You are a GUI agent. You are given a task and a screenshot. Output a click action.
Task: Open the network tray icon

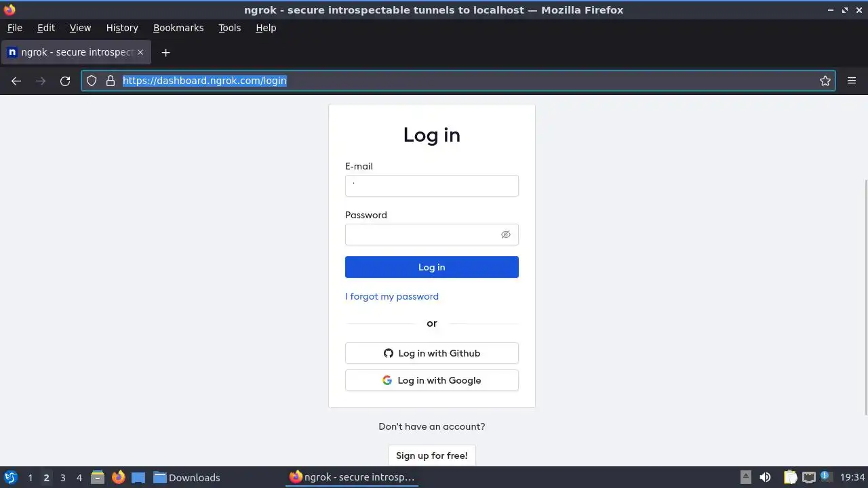coord(808,477)
